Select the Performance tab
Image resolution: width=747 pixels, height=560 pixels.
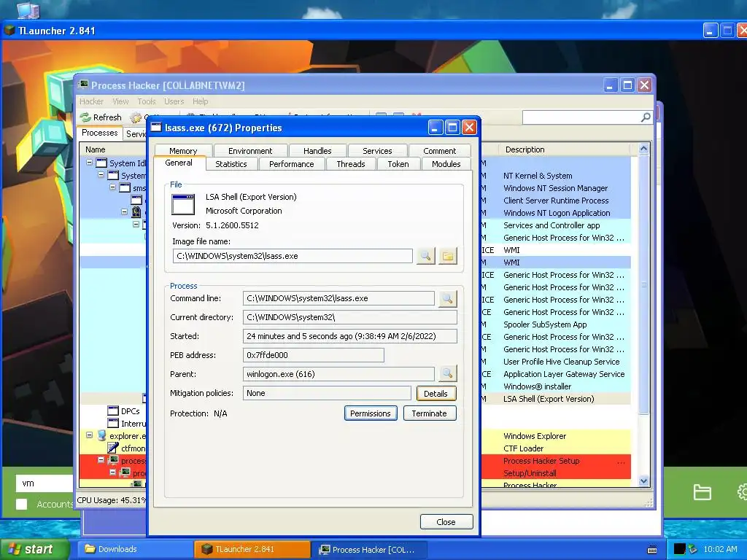292,164
